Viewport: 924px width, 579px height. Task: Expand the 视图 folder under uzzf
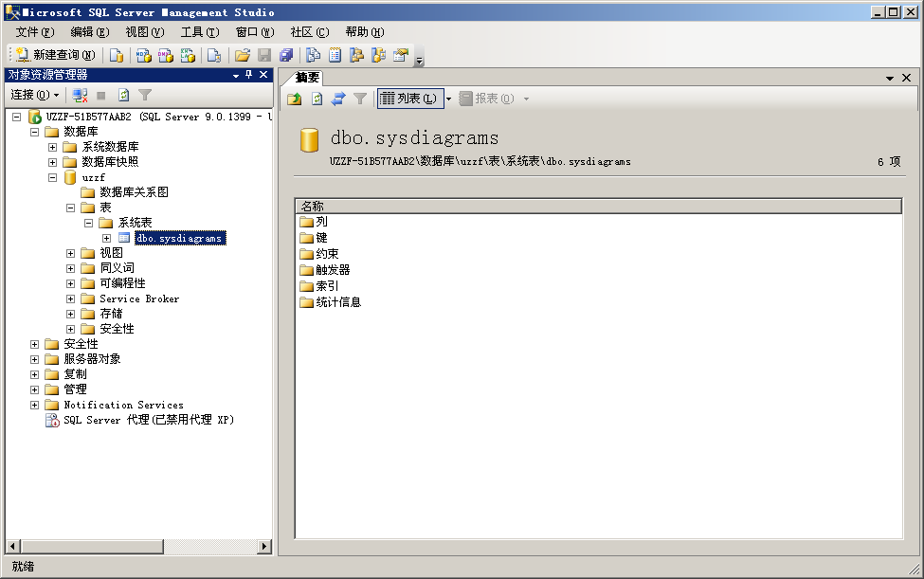pos(71,253)
